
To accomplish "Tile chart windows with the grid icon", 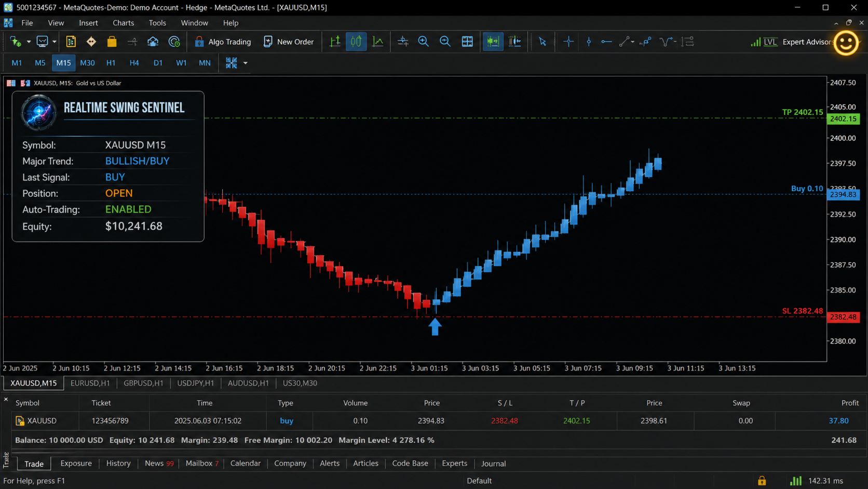I will (467, 42).
